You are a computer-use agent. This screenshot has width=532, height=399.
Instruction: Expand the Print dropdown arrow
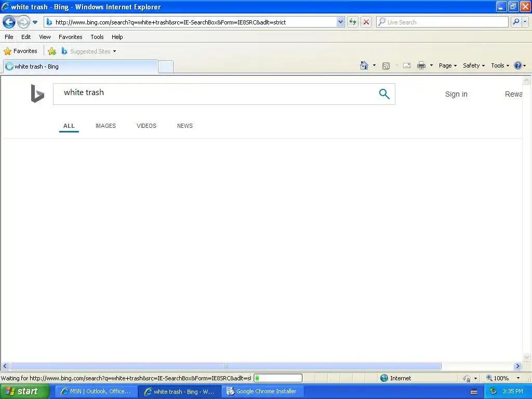click(432, 65)
